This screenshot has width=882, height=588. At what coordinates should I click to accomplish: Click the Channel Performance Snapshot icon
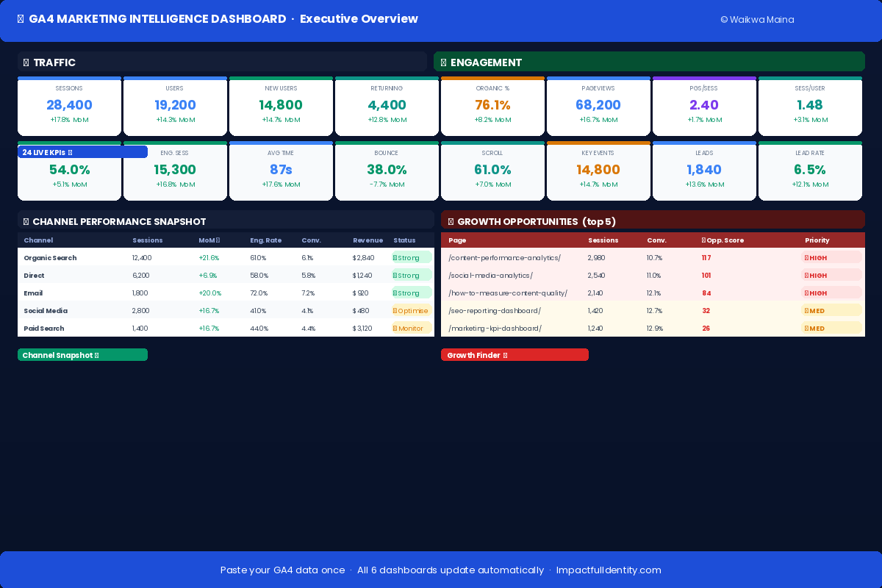[24, 221]
